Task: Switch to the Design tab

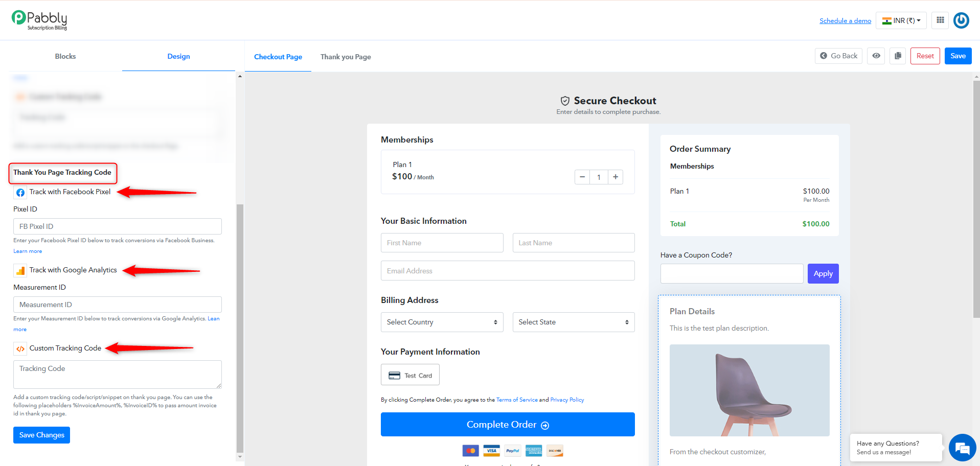Action: coord(178,56)
